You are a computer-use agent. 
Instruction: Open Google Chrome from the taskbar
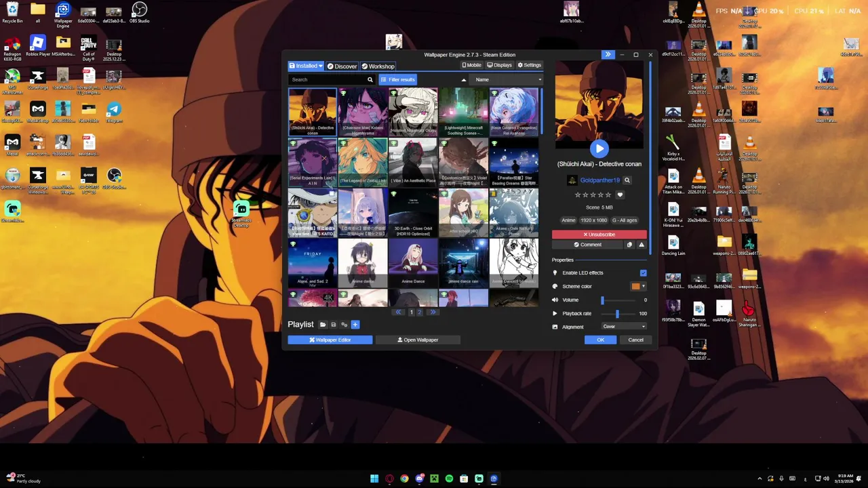point(404,479)
